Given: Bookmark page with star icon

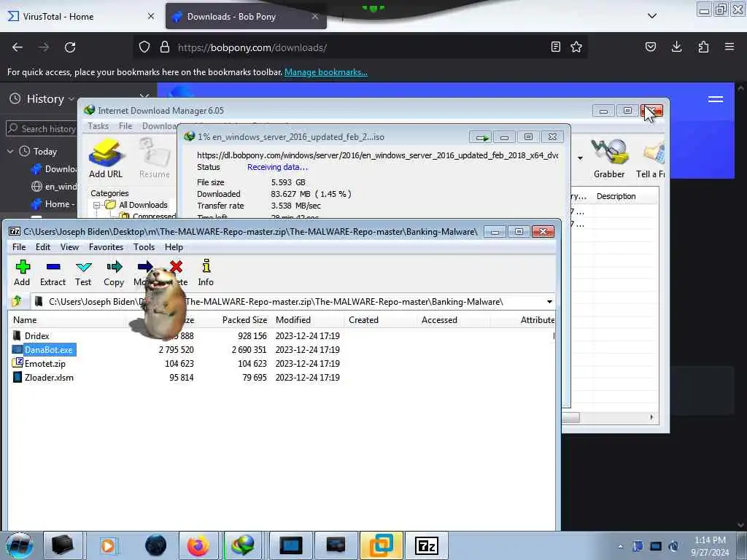Looking at the screenshot, I should 576,47.
